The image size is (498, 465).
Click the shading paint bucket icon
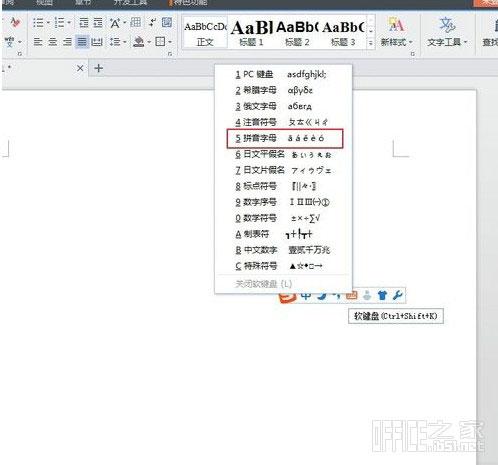pos(139,42)
